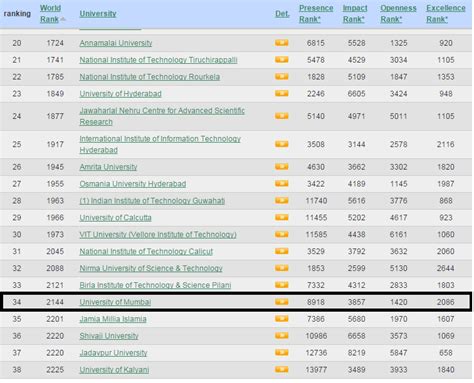Open details icon for NIT Tiruchirappalli row
This screenshot has height=383, width=474.
click(282, 60)
